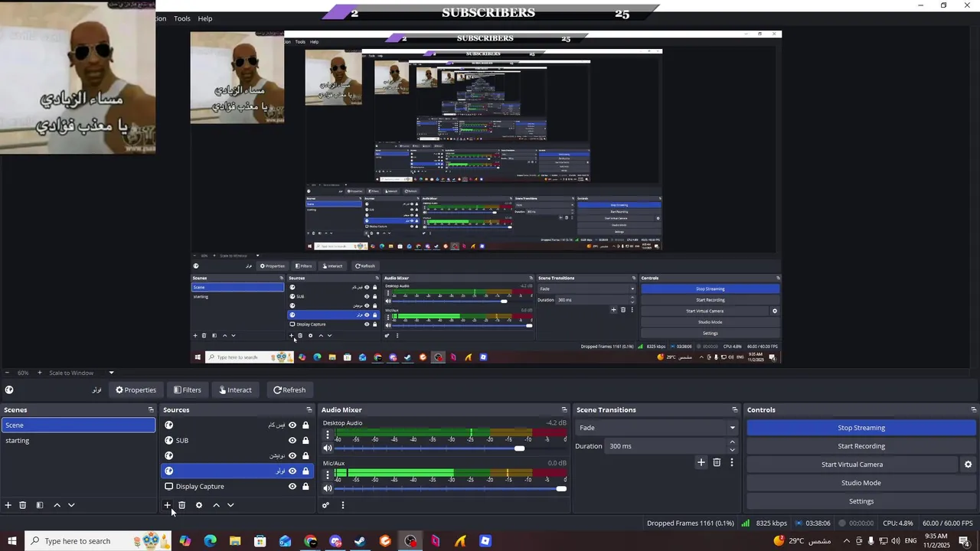Select the starting scene
Viewport: 980px width, 551px height.
(77, 441)
